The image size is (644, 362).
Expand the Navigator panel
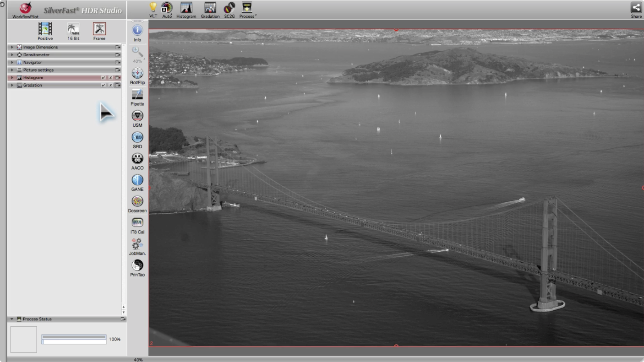[12, 62]
